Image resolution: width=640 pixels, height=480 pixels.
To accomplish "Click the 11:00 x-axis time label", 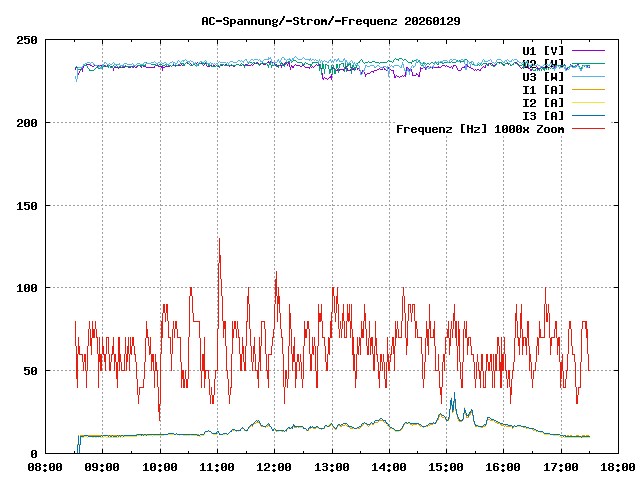I will [217, 467].
